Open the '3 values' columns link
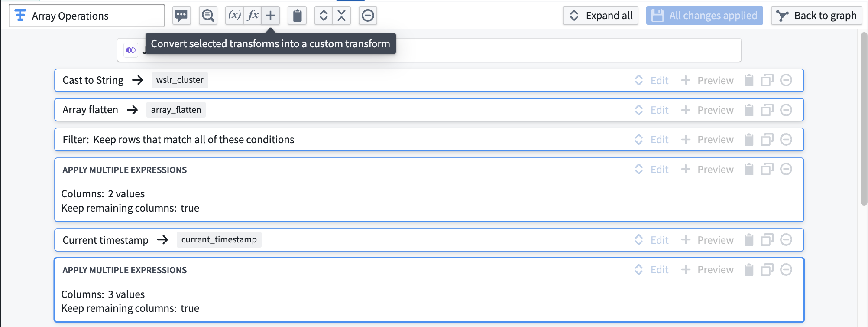Viewport: 868px width, 327px height. point(126,294)
